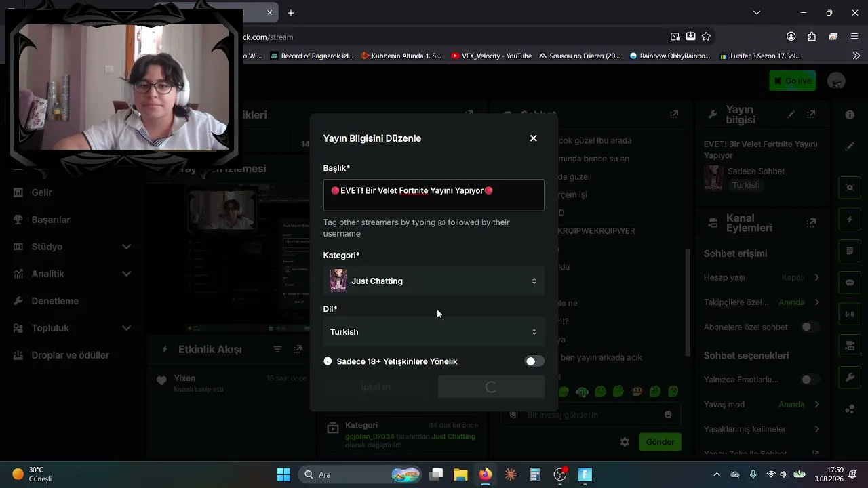Screen dimensions: 868x488
Task: Open the emoji picker in chat input
Action: 668,414
